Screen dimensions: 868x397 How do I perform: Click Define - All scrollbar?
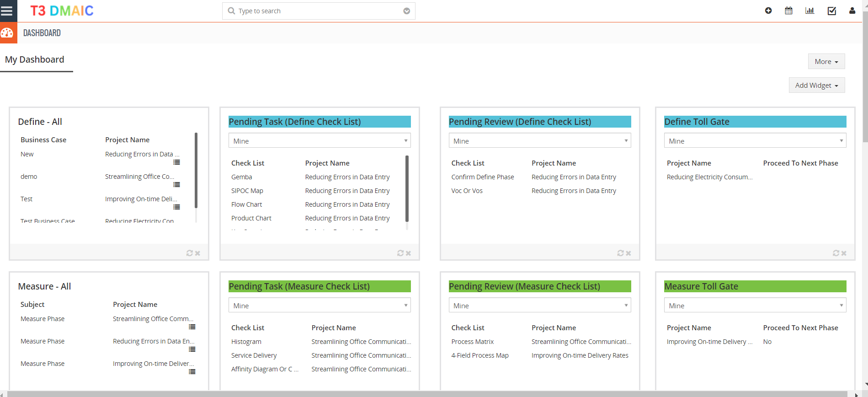coord(196,170)
